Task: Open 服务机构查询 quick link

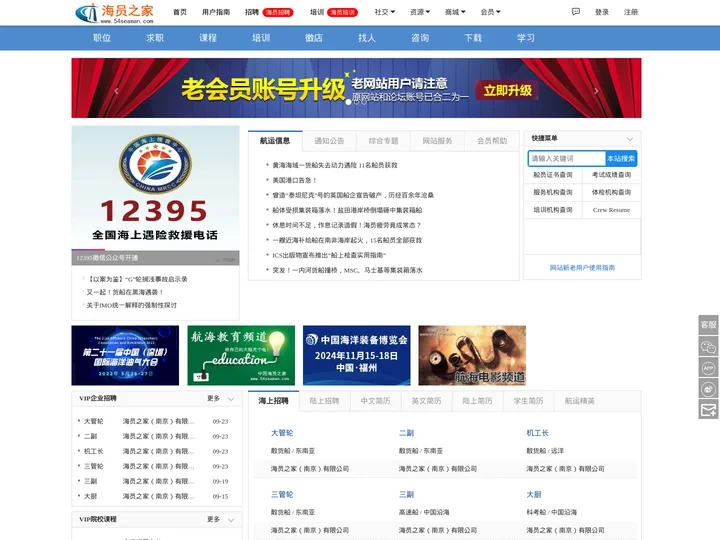Action: click(x=553, y=192)
